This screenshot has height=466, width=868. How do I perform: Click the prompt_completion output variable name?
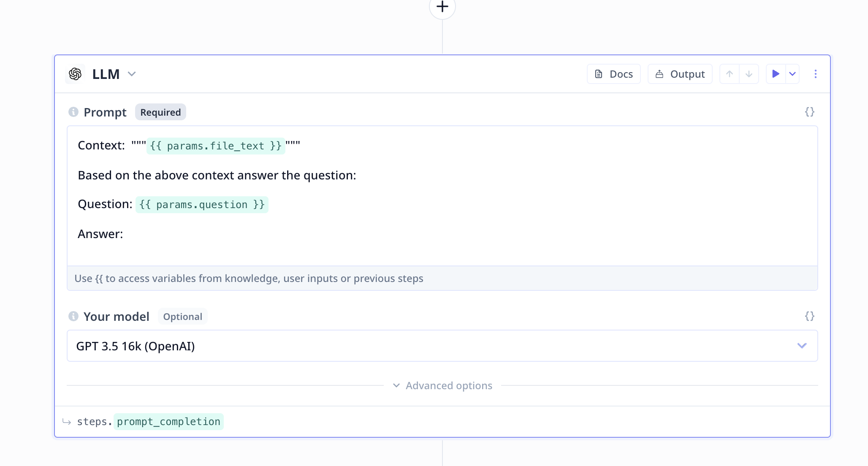click(x=168, y=422)
